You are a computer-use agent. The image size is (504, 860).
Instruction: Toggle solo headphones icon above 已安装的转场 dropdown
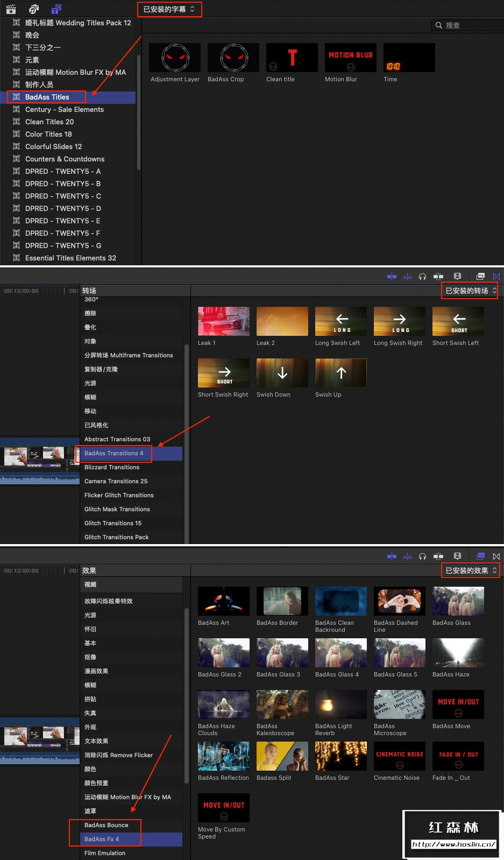[422, 277]
